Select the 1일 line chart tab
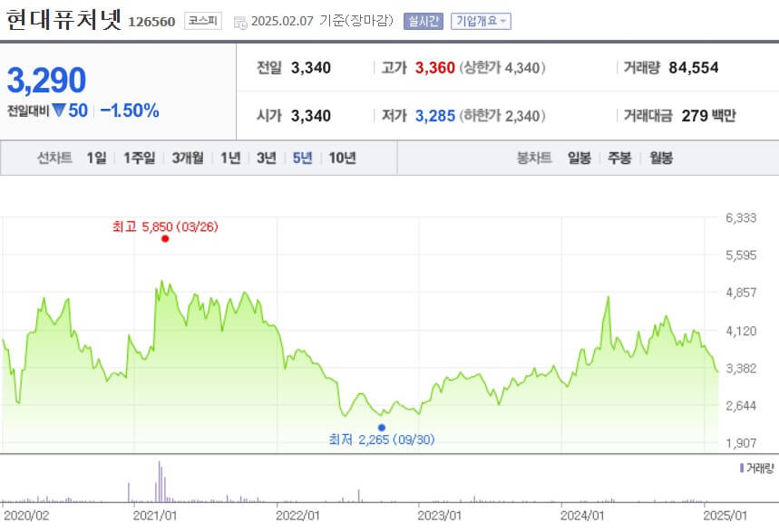 pyautogui.click(x=96, y=158)
